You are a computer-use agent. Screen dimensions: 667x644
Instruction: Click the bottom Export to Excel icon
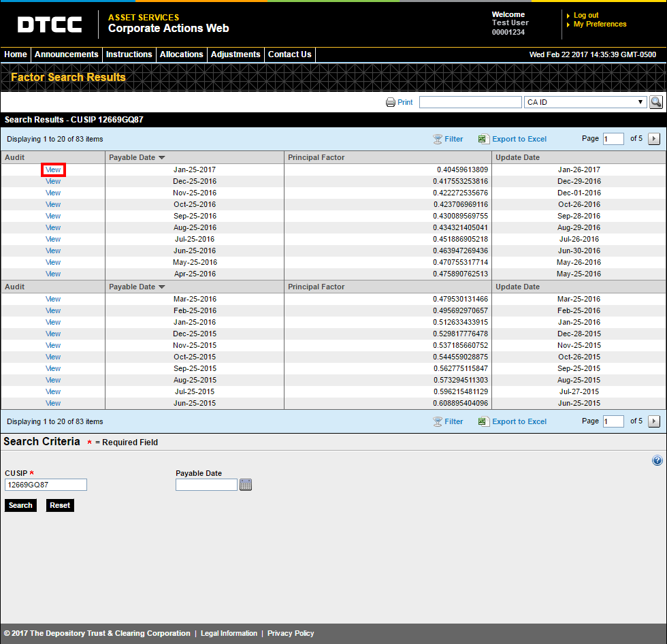(483, 421)
